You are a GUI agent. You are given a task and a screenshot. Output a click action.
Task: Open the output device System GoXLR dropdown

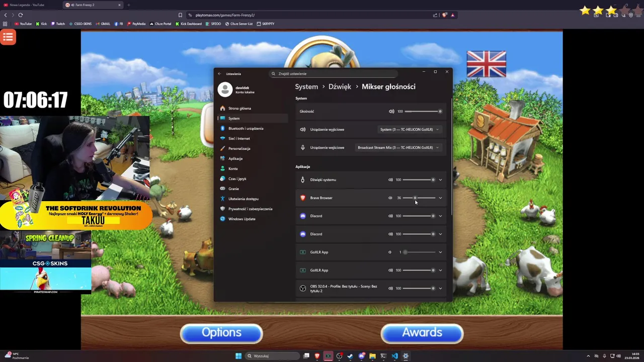pyautogui.click(x=410, y=129)
